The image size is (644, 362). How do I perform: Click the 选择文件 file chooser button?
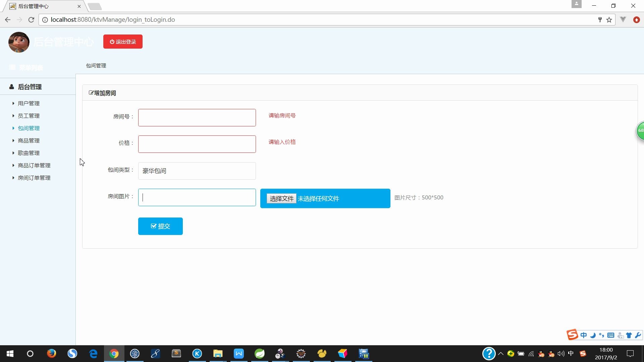point(281,198)
